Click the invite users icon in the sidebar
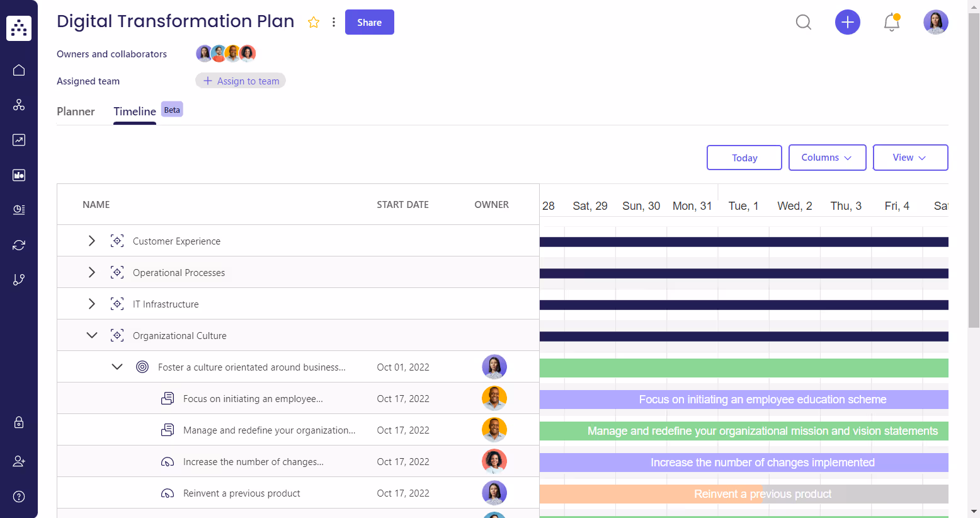980x518 pixels. 18,461
